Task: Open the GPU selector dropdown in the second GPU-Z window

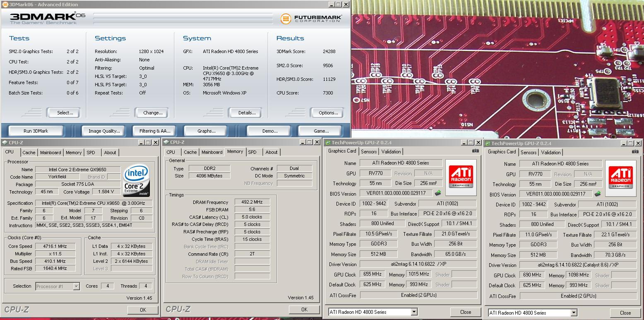Action: [x=574, y=313]
